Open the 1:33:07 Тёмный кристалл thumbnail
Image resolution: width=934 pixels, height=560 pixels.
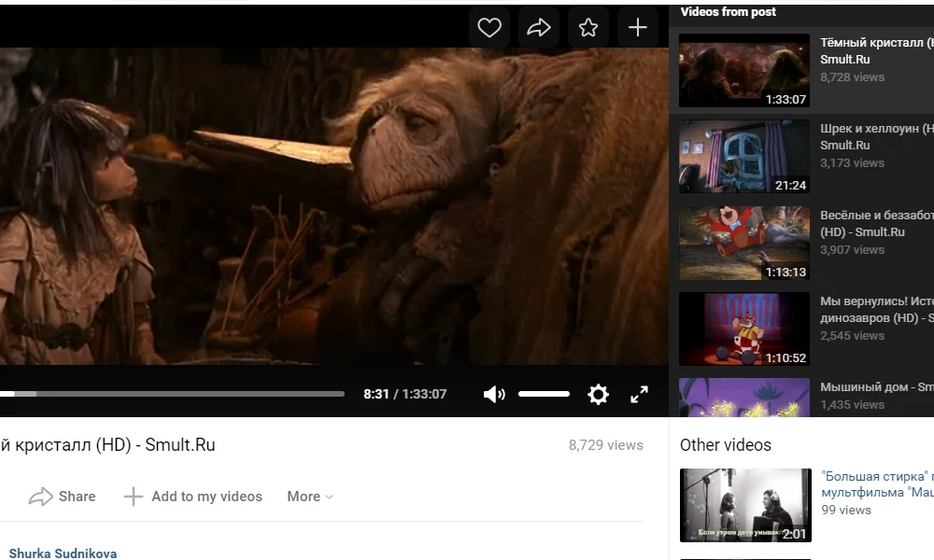(x=744, y=70)
